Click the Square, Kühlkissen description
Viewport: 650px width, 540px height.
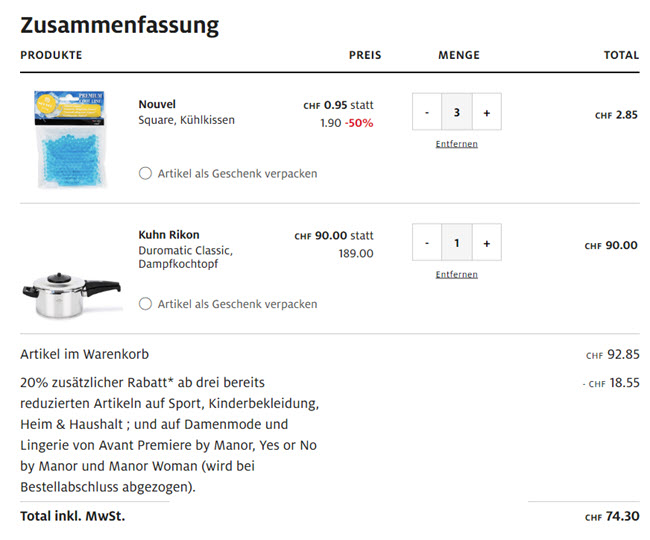(x=187, y=120)
